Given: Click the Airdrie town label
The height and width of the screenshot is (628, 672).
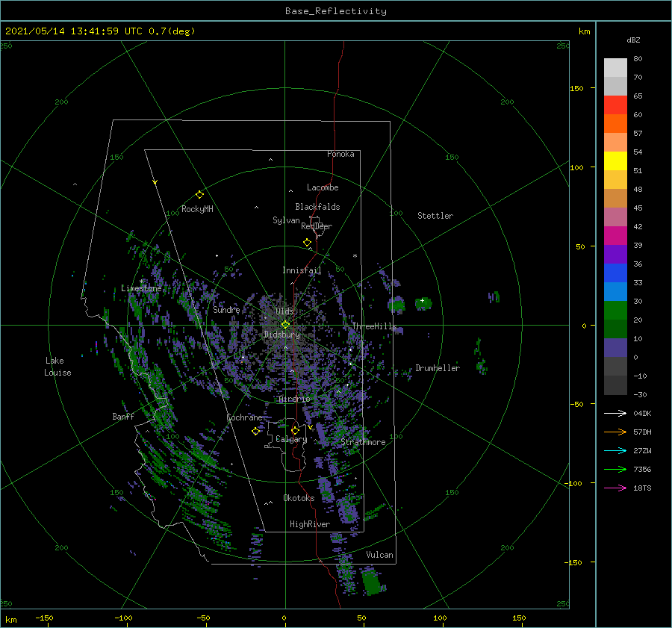Looking at the screenshot, I should point(294,399).
